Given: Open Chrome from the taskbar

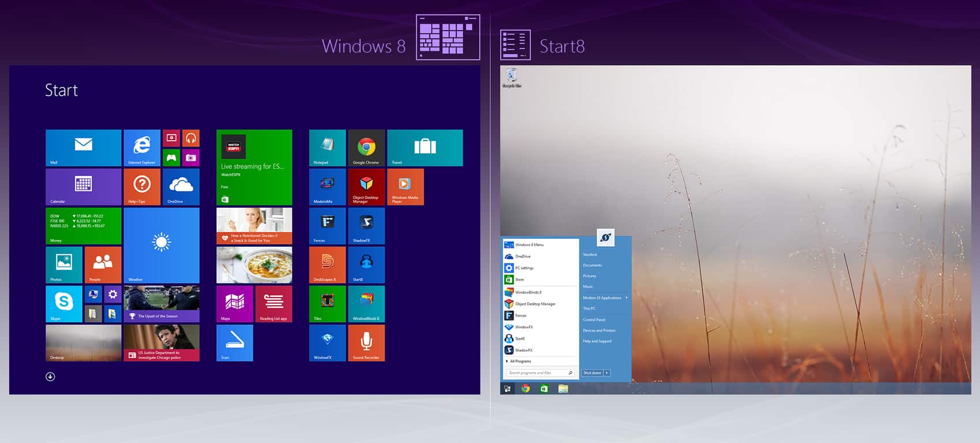Looking at the screenshot, I should click(x=525, y=389).
